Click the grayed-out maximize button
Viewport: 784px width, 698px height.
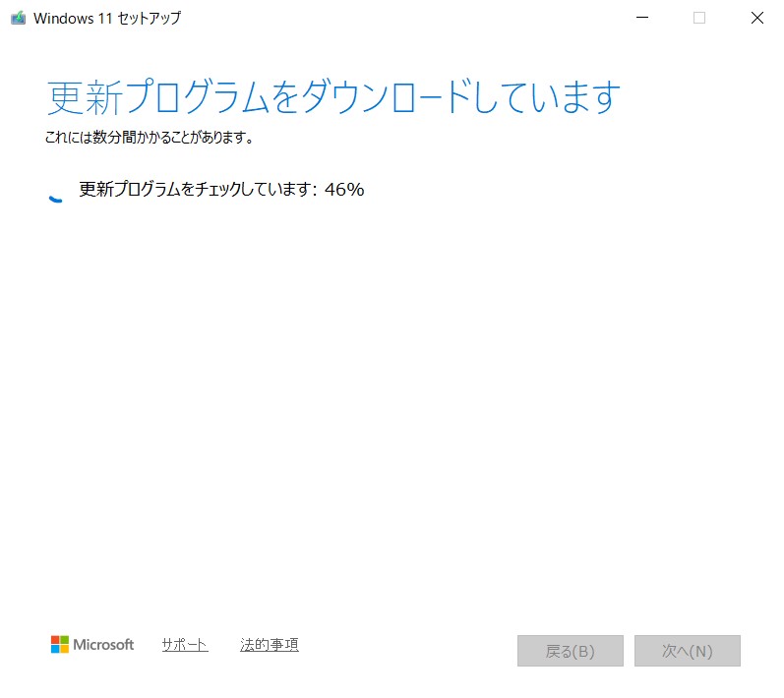(699, 18)
